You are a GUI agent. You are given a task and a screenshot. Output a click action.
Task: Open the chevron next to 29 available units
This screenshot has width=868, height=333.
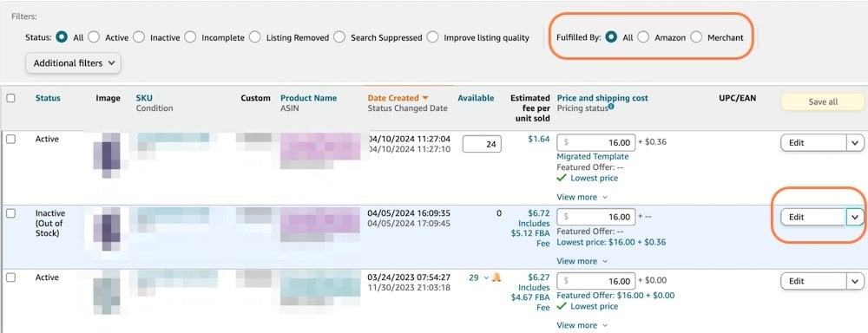tap(486, 277)
